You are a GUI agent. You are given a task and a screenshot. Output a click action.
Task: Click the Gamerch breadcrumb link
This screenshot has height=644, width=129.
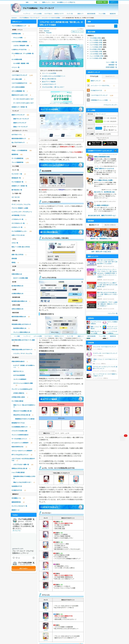click(14, 18)
